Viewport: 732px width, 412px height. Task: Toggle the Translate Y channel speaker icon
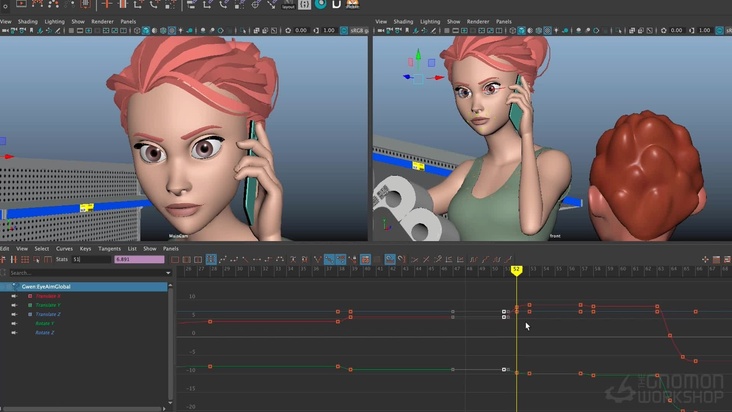(14, 305)
